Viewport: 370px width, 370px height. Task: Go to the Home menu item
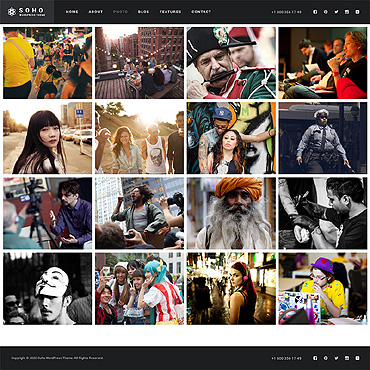pyautogui.click(x=72, y=12)
